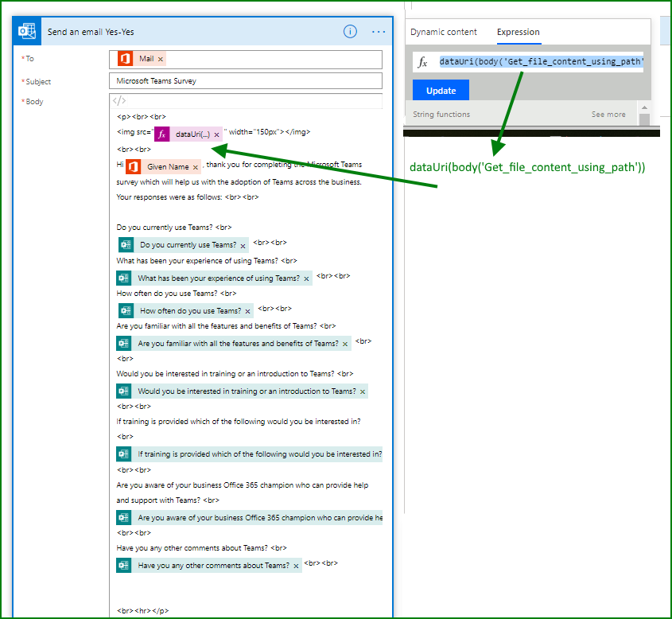Click the 'String functions' heading
Viewport: 672px width, 619px height.
(441, 115)
